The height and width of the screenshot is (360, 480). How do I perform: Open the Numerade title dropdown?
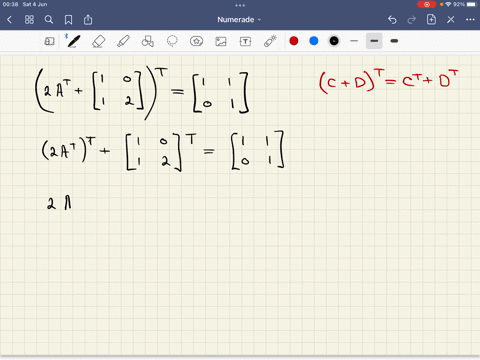pyautogui.click(x=239, y=20)
